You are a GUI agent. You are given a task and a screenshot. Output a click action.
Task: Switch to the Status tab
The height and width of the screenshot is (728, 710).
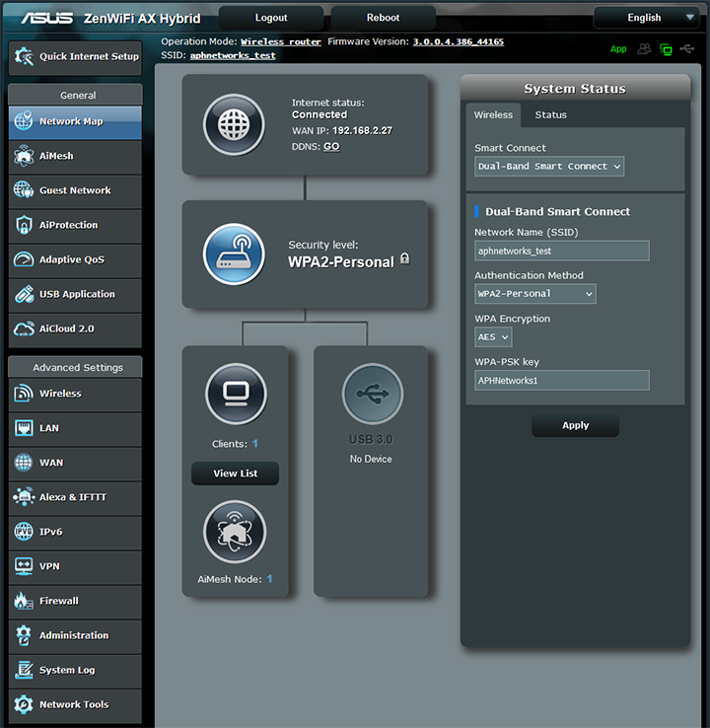pyautogui.click(x=550, y=115)
